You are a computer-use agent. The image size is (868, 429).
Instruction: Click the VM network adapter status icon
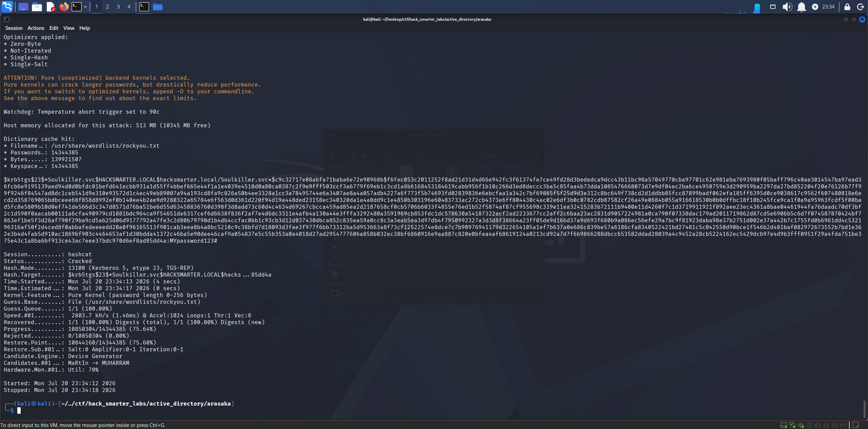(x=792, y=425)
